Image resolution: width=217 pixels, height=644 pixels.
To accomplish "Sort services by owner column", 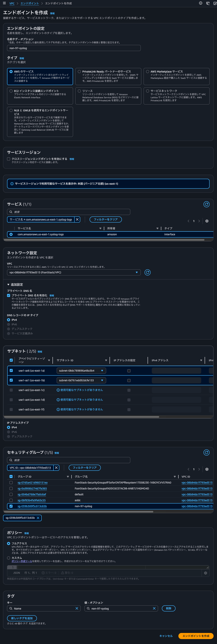I will tap(157, 228).
